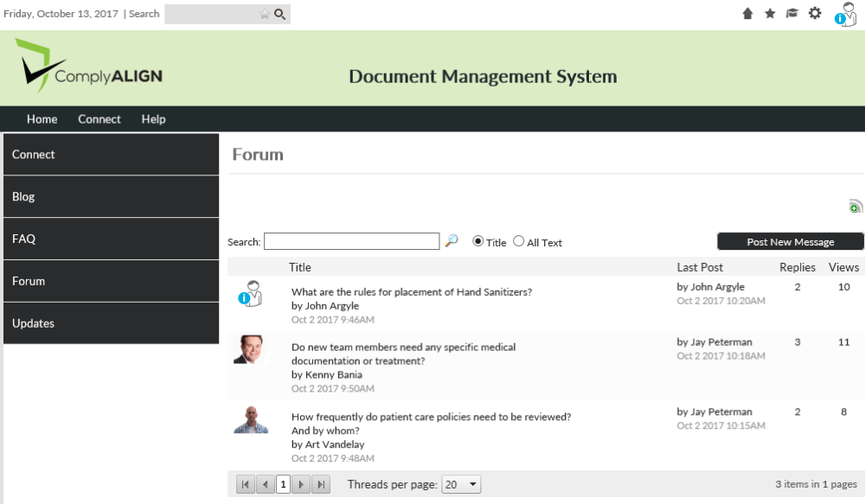This screenshot has height=504, width=865.
Task: Jump to the last page of threads
Action: [321, 485]
